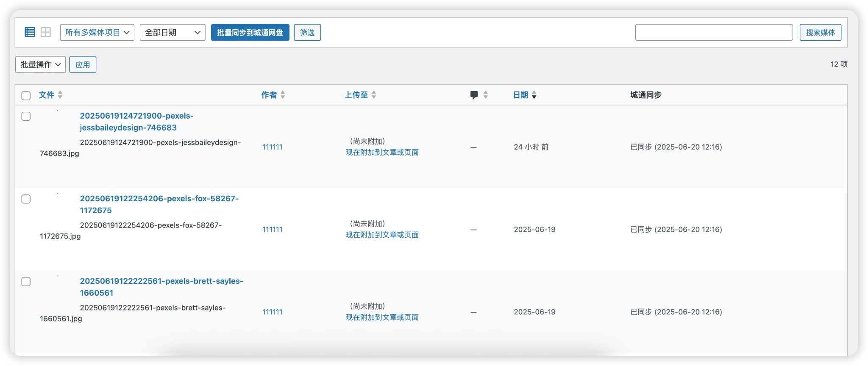Switch to grid view mode
The width and height of the screenshot is (868, 366).
(46, 32)
